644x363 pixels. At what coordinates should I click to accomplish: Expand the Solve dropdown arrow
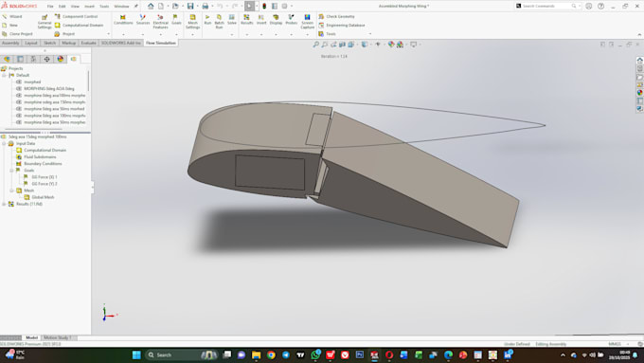point(232,34)
